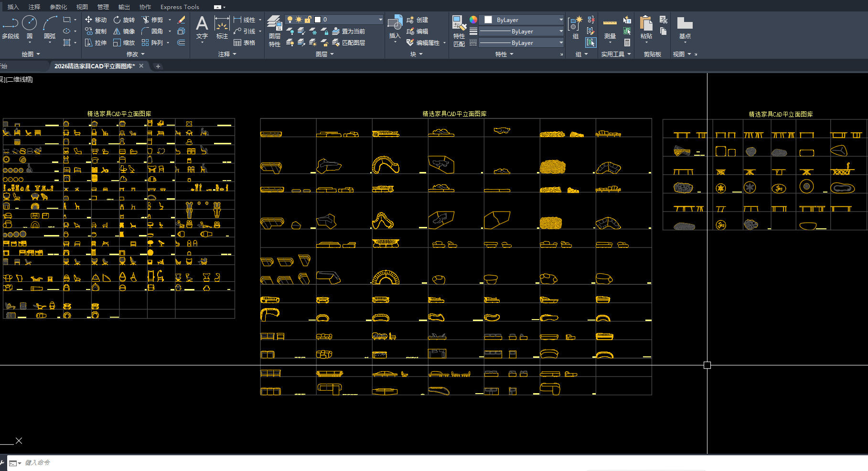Click the 置为当前 layer button
This screenshot has width=868, height=471.
pos(349,31)
